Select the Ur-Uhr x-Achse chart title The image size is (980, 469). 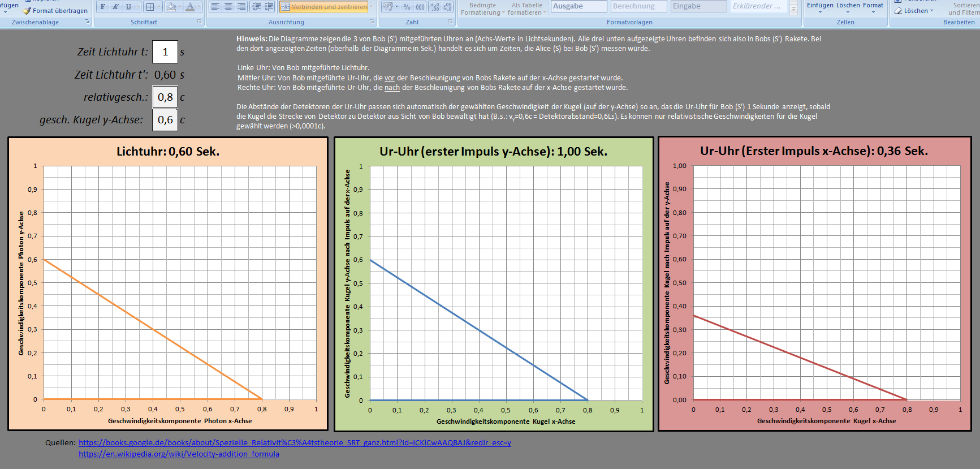pos(814,151)
